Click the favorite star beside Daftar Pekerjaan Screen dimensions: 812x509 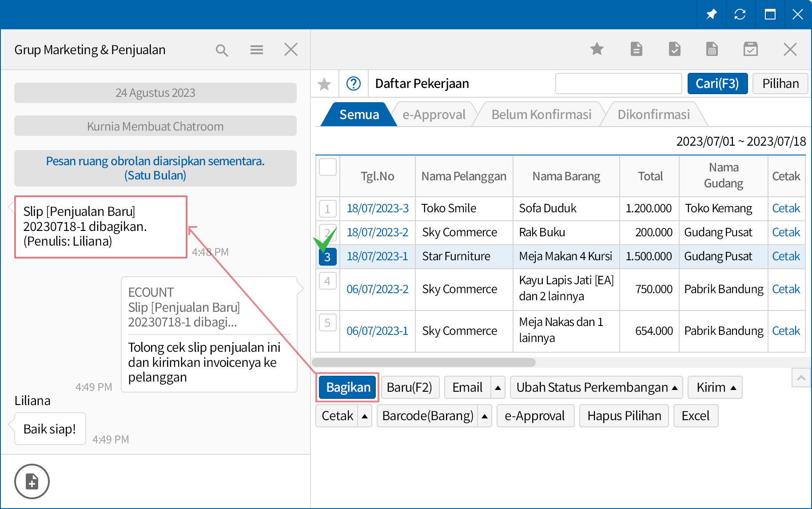click(324, 84)
